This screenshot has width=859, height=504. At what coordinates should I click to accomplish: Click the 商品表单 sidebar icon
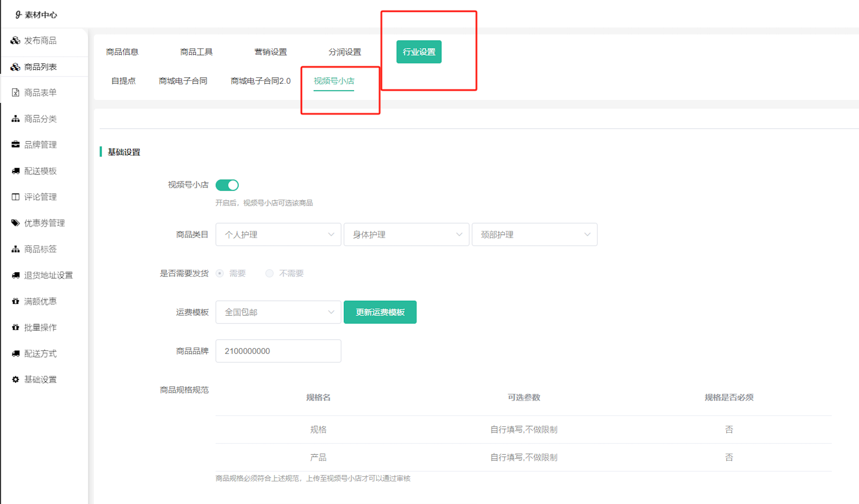pos(15,93)
